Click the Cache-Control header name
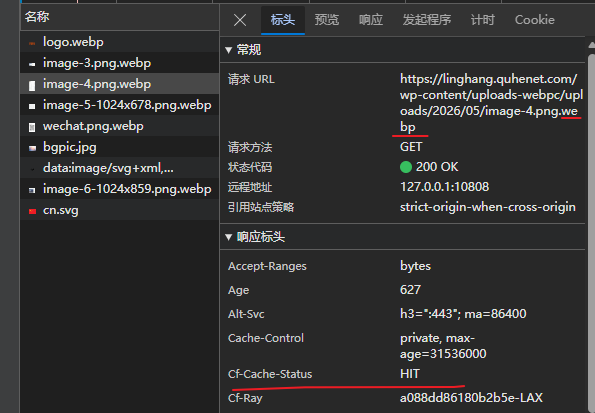 point(266,338)
